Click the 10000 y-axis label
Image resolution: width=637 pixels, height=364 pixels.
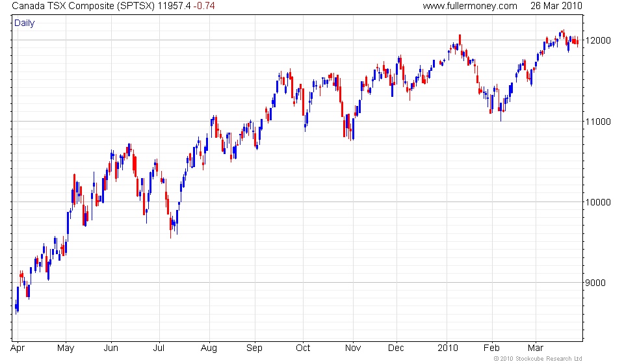pos(597,202)
